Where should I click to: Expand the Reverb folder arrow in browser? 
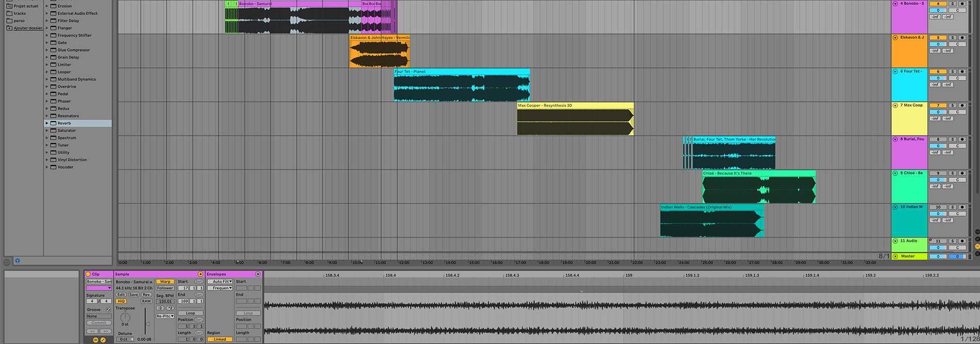click(47, 123)
